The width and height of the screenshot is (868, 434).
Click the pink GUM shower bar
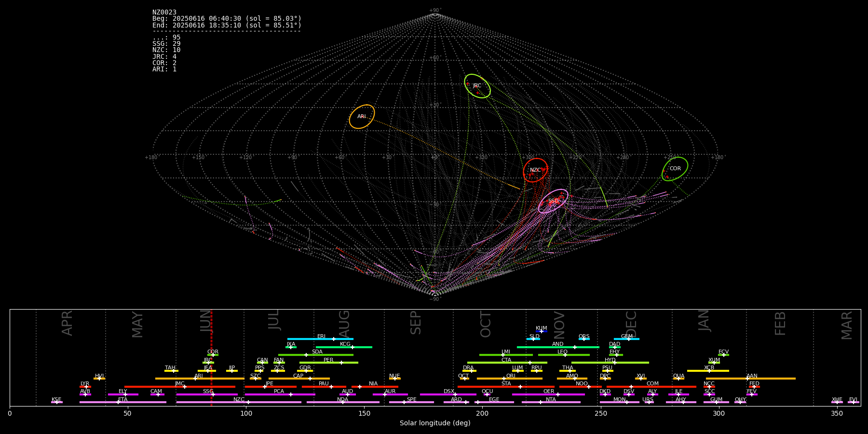pyautogui.click(x=716, y=402)
